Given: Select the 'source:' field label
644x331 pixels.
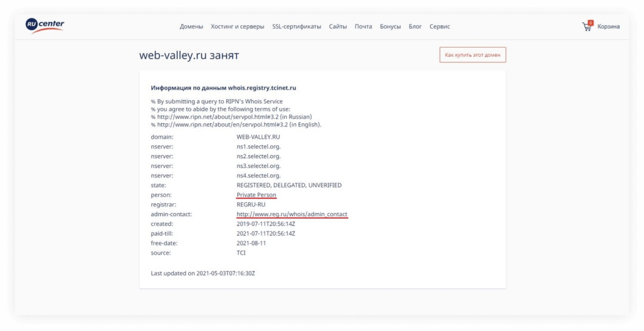Looking at the screenshot, I should click(161, 253).
